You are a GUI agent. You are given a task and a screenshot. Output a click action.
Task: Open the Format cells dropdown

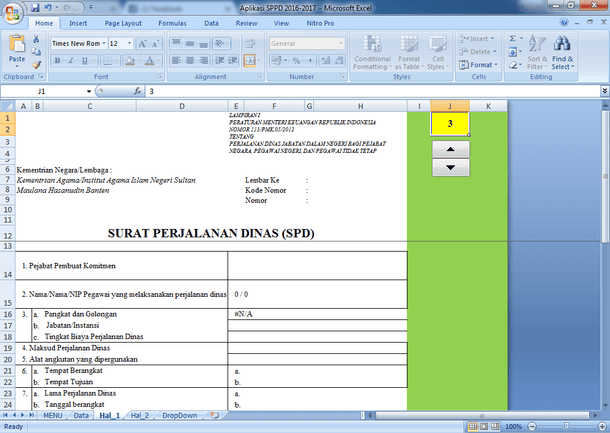(479, 65)
